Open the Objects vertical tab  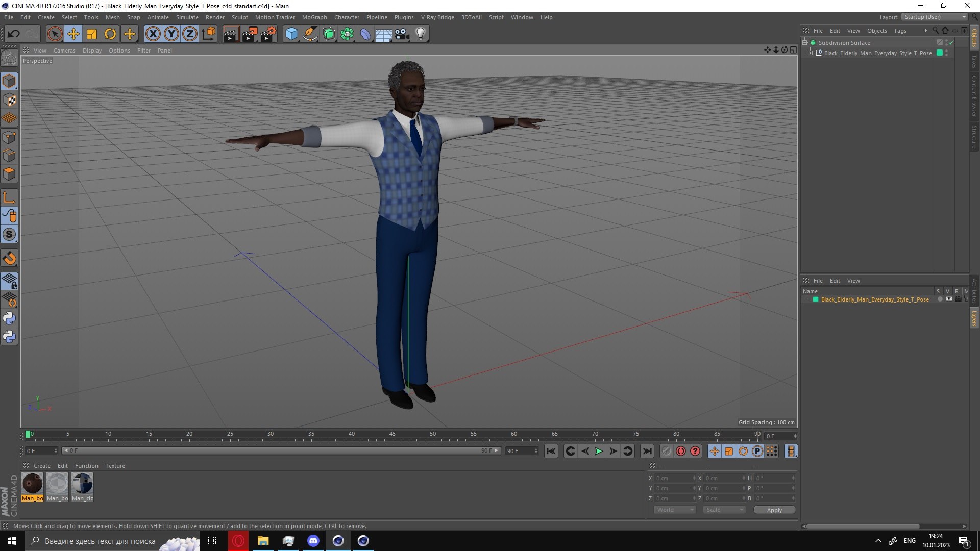(x=974, y=38)
